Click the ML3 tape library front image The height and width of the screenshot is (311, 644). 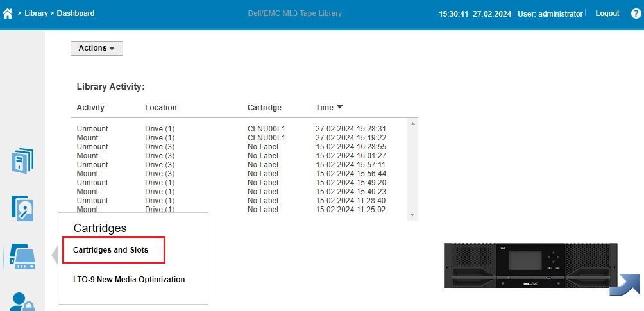point(530,265)
